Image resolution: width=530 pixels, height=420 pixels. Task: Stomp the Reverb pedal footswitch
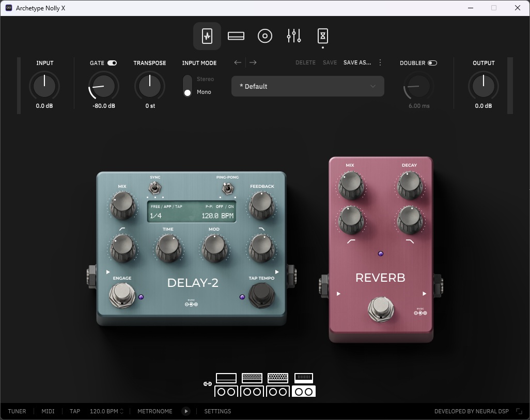pyautogui.click(x=381, y=309)
